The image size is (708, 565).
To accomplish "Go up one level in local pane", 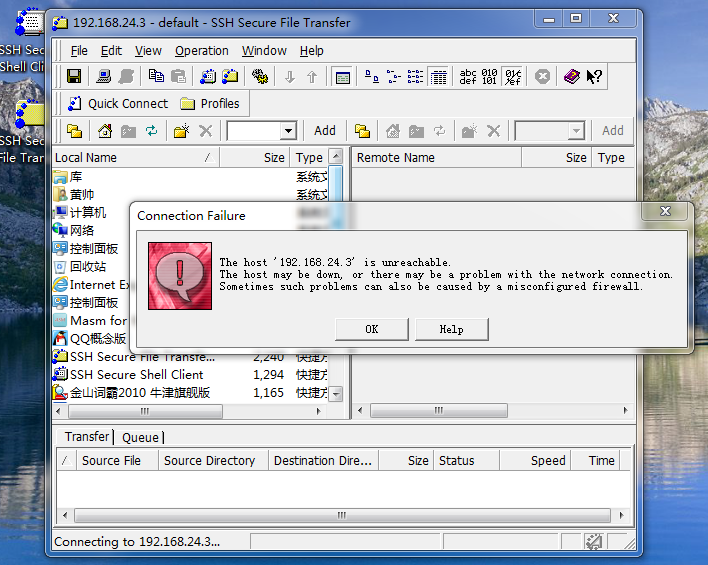I will point(75,131).
